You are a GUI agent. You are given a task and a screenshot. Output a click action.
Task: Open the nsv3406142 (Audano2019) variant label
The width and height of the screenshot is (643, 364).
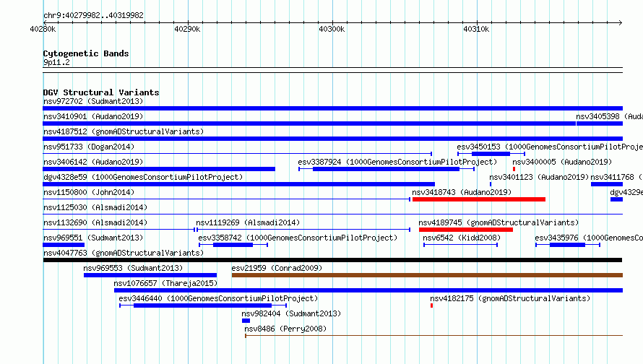[93, 162]
